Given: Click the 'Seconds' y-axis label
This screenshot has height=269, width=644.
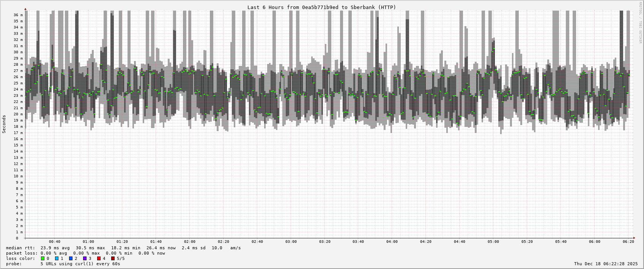Looking at the screenshot, I should [x=4, y=124].
